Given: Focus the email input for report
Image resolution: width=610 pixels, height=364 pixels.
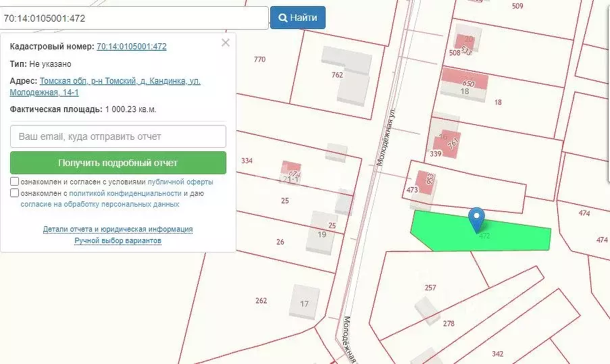Looking at the screenshot, I should click(118, 136).
